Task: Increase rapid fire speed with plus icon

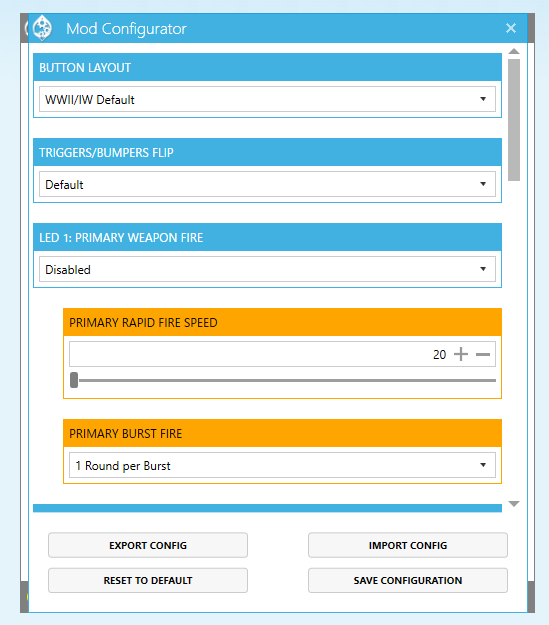Action: pyautogui.click(x=461, y=354)
